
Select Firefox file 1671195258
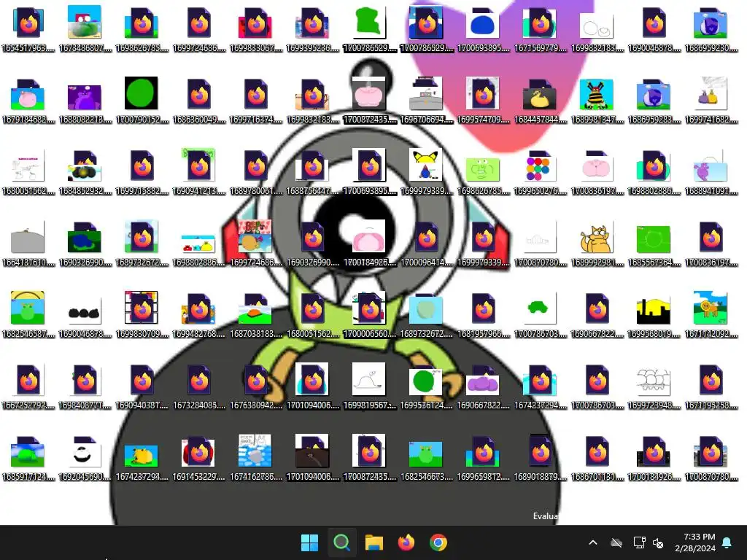point(711,386)
